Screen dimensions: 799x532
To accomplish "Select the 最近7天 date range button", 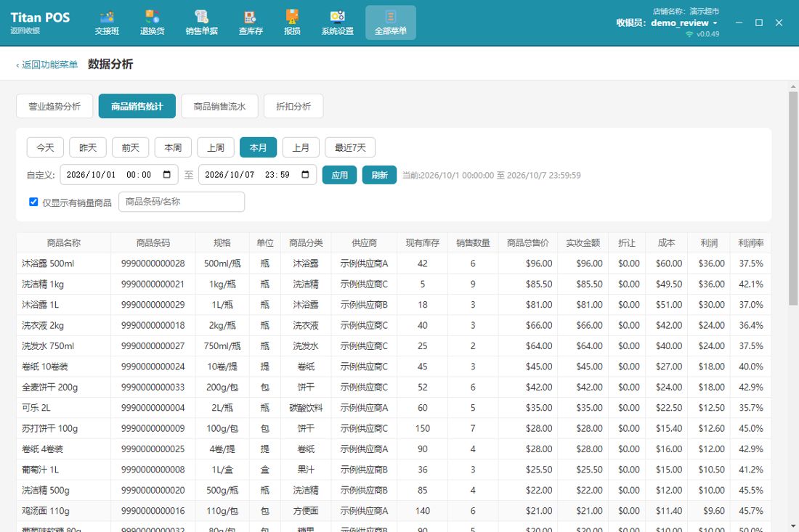I will click(x=350, y=147).
